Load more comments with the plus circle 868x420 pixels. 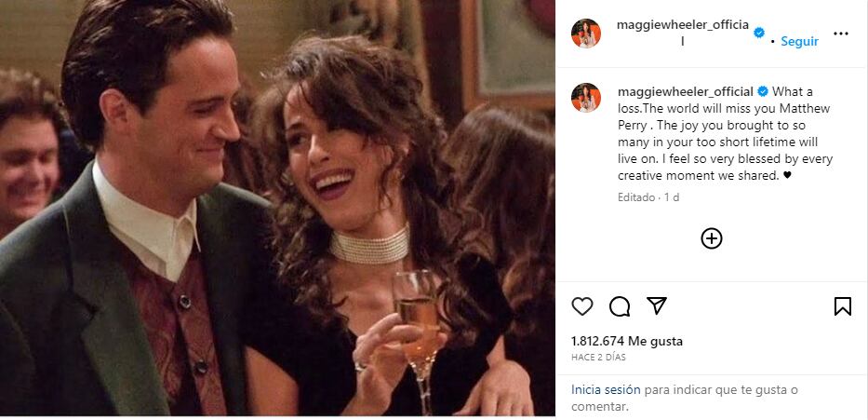[712, 238]
